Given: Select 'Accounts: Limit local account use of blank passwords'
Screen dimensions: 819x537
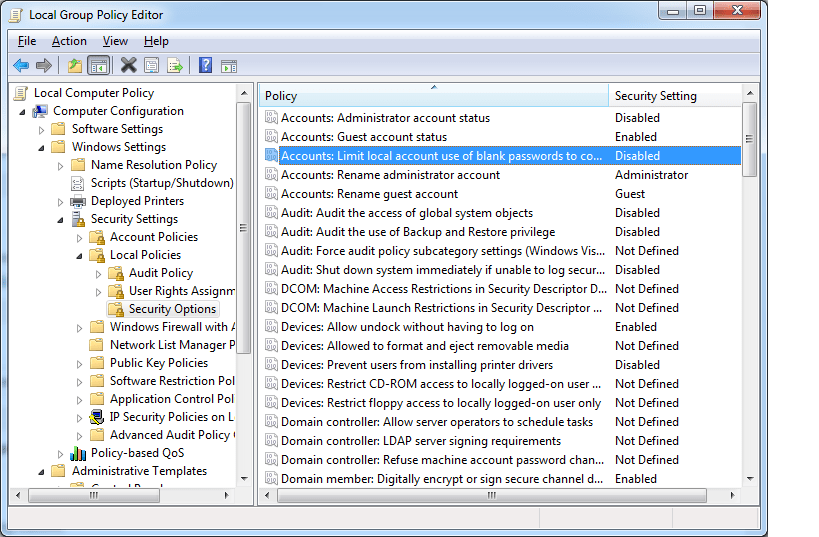Looking at the screenshot, I should point(441,156).
